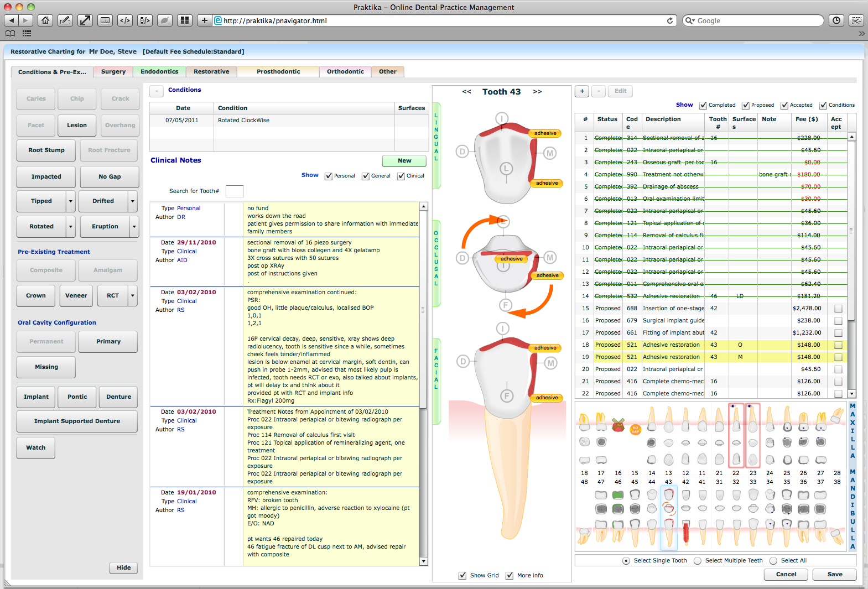868x589 pixels.
Task: Click the orange No Gap marker icon
Action: pyautogui.click(x=635, y=429)
